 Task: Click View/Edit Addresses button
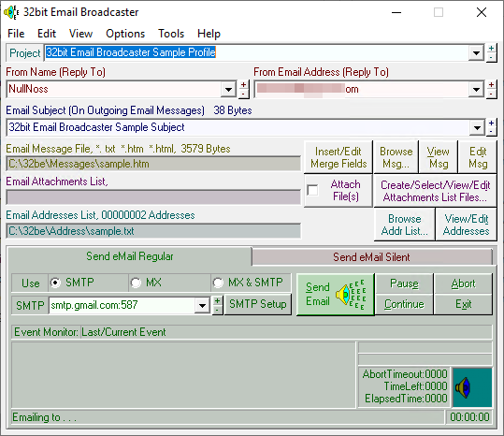click(x=466, y=225)
